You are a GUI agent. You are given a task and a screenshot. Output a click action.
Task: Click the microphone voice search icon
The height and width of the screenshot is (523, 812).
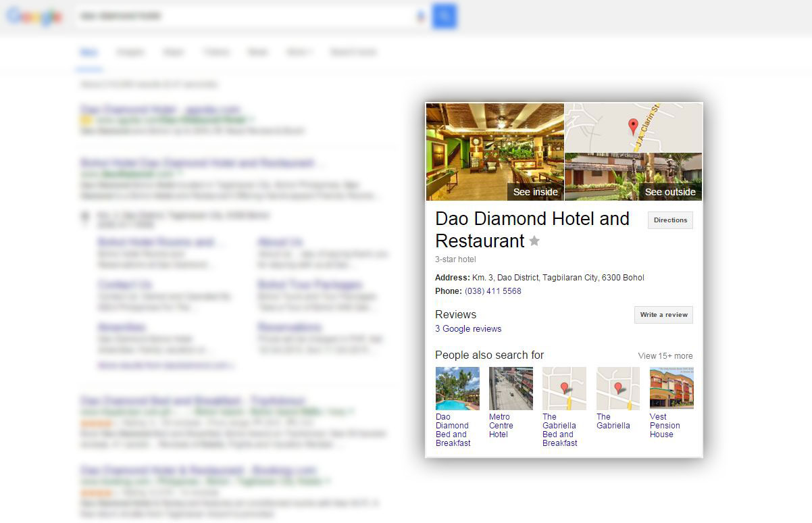(421, 16)
